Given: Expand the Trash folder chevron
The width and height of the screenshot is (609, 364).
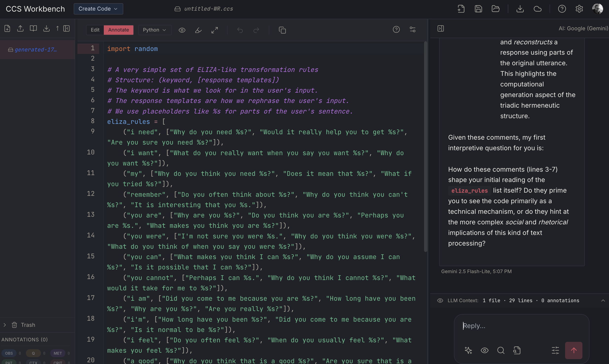Looking at the screenshot, I should tap(5, 325).
